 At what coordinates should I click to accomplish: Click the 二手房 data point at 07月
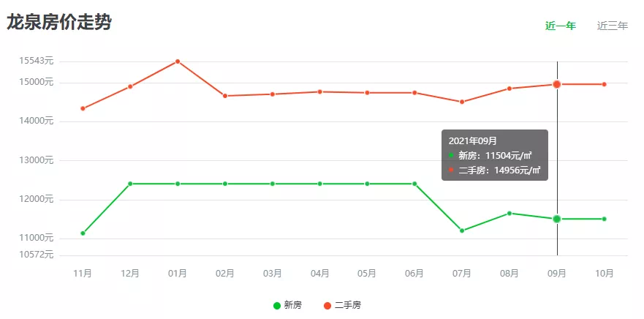click(x=462, y=102)
